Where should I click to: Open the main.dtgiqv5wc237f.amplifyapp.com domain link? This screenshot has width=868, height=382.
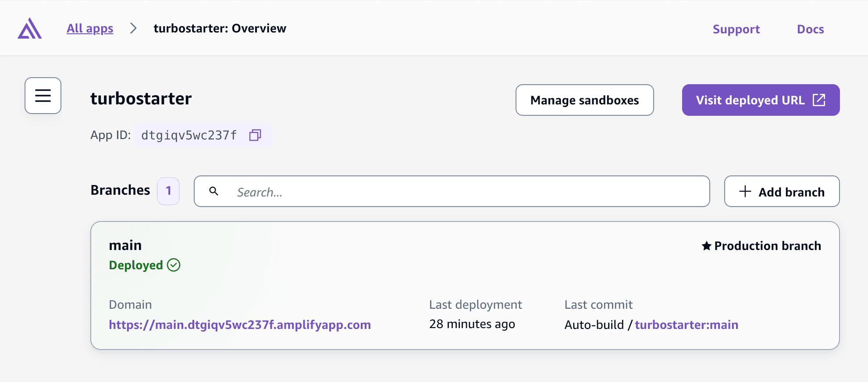(x=240, y=325)
